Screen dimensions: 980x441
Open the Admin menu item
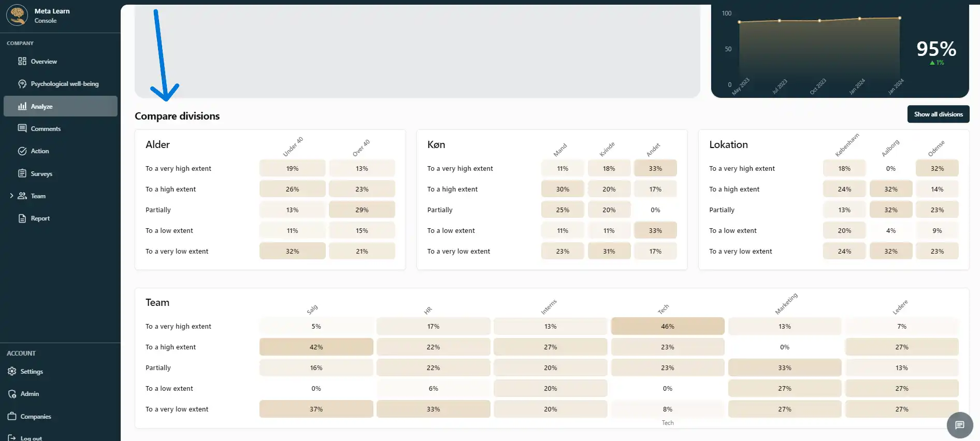[x=30, y=394]
